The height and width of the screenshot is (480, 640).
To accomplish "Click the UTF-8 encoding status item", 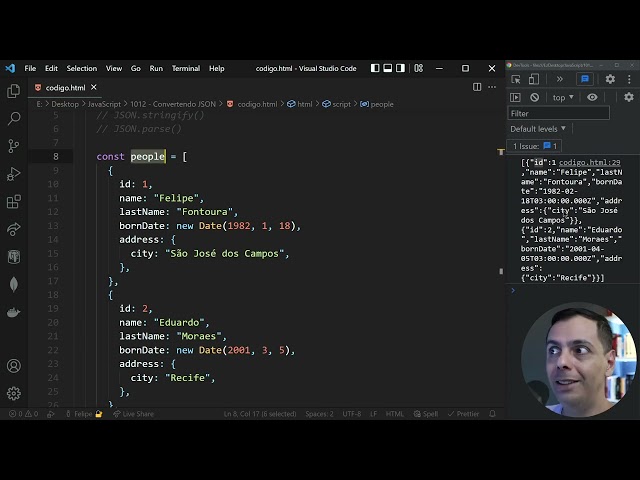I will (x=352, y=414).
